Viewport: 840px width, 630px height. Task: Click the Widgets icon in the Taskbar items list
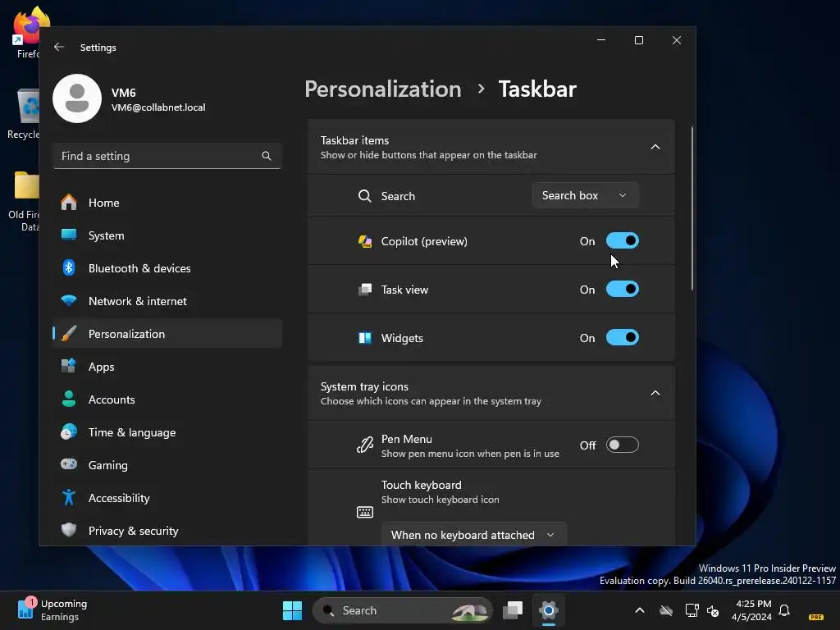[x=365, y=337]
